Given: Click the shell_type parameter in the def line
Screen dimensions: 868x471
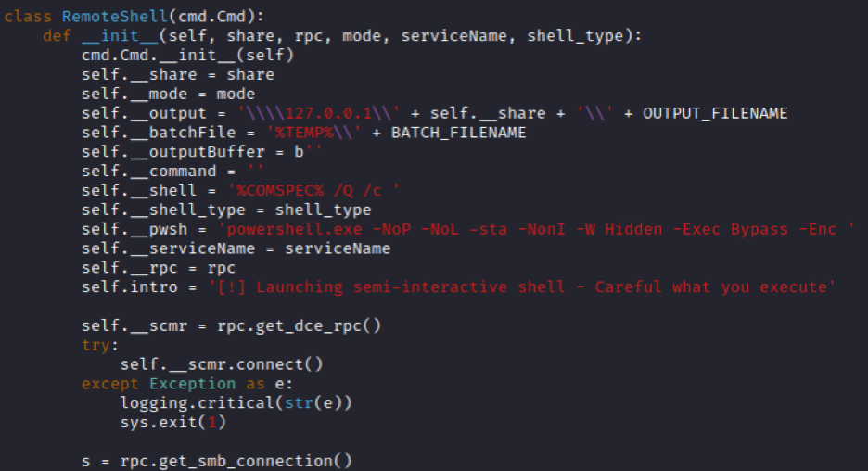Looking at the screenshot, I should [575, 36].
